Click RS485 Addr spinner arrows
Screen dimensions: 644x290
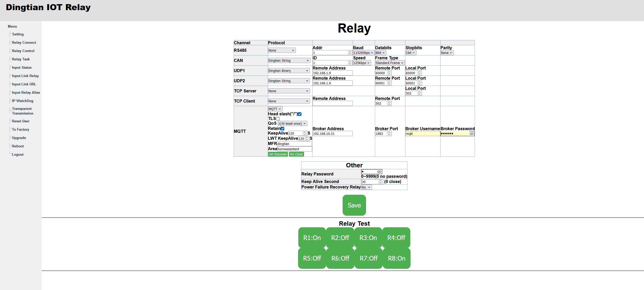coord(350,53)
